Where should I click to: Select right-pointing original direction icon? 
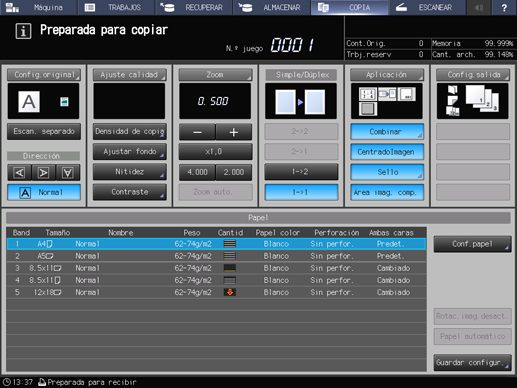pos(43,173)
